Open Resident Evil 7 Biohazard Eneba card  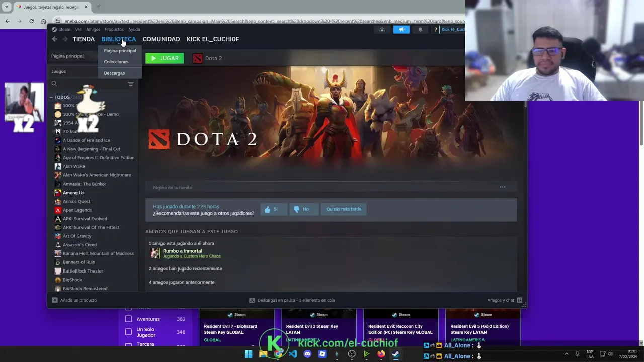click(x=236, y=327)
